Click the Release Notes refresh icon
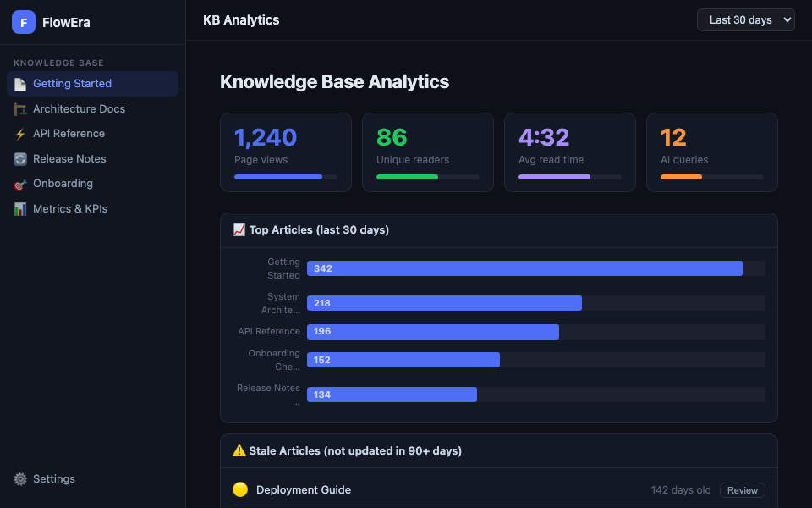 (20, 159)
